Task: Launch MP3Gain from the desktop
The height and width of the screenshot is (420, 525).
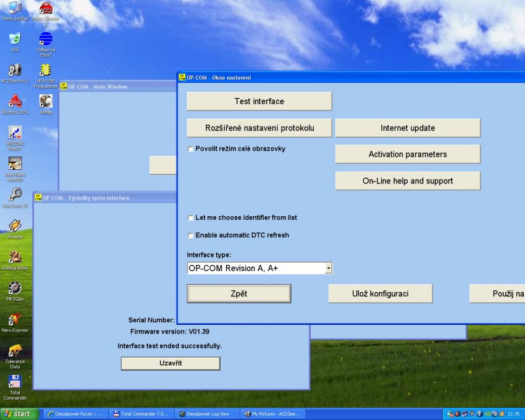Action: click(x=15, y=292)
